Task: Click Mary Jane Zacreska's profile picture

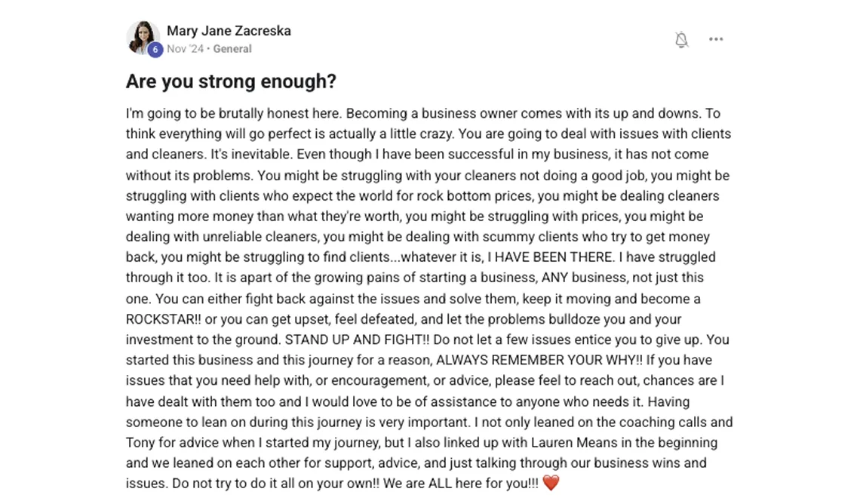Action: point(142,36)
